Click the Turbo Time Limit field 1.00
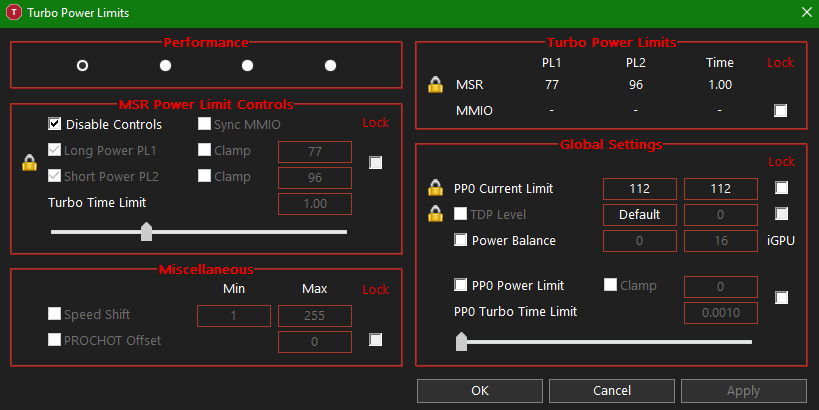 [x=314, y=204]
